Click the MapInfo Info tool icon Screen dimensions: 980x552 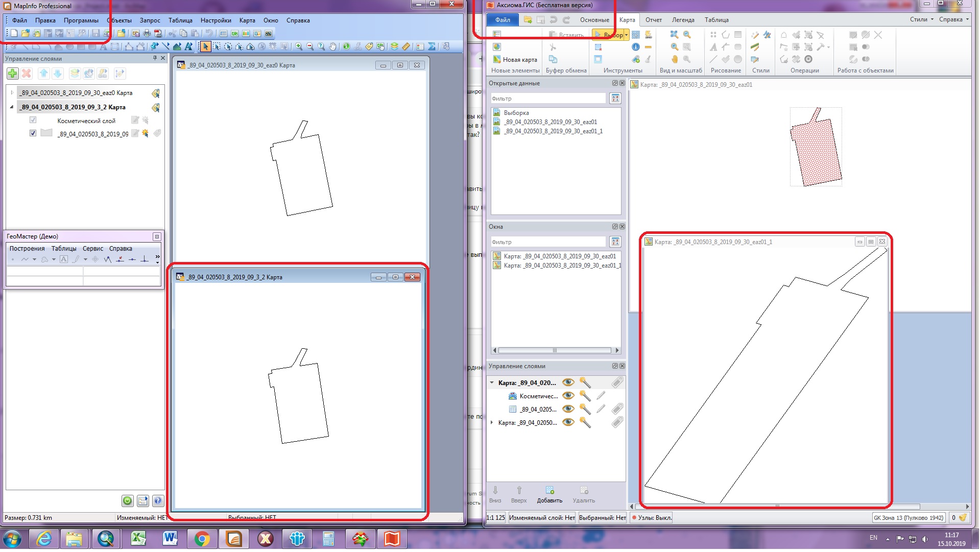pos(346,46)
